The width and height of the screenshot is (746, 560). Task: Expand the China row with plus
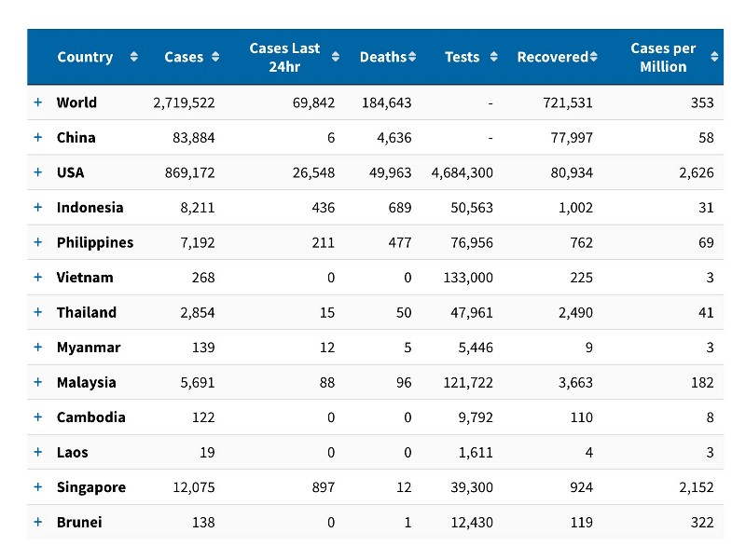38,137
